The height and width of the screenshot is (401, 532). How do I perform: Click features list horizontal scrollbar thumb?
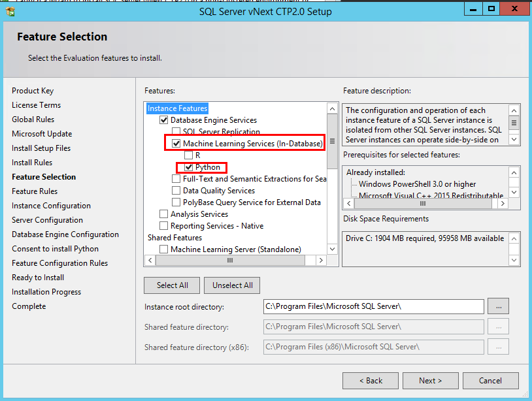click(x=230, y=261)
